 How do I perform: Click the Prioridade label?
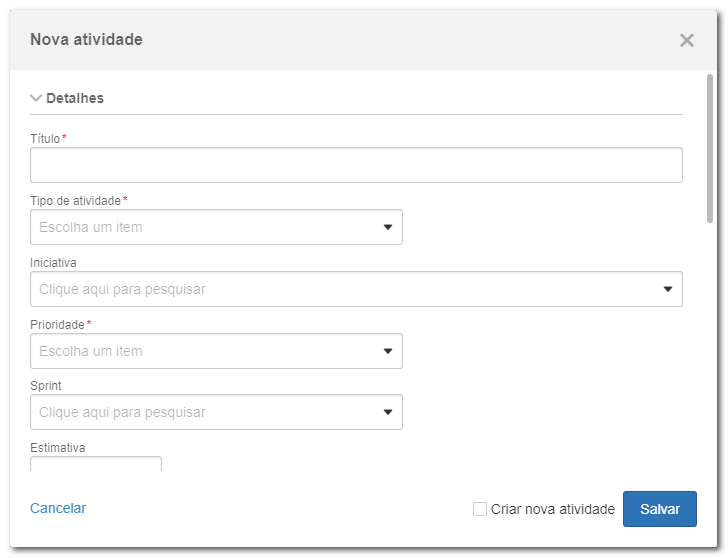pyautogui.click(x=57, y=324)
